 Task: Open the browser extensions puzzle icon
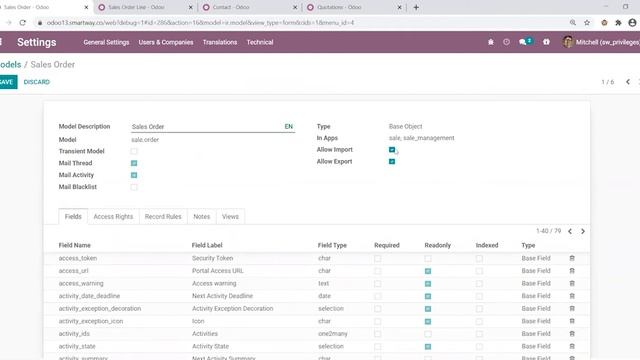(x=618, y=23)
